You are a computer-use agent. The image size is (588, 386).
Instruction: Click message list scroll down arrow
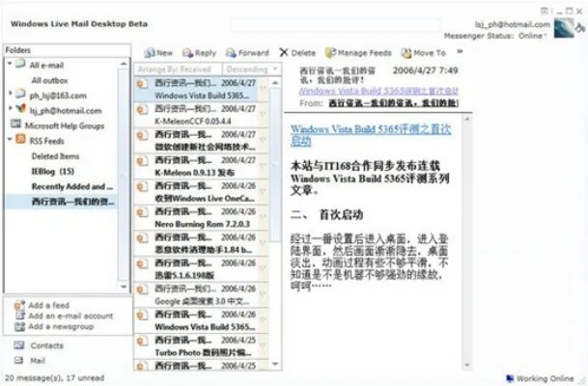275,364
